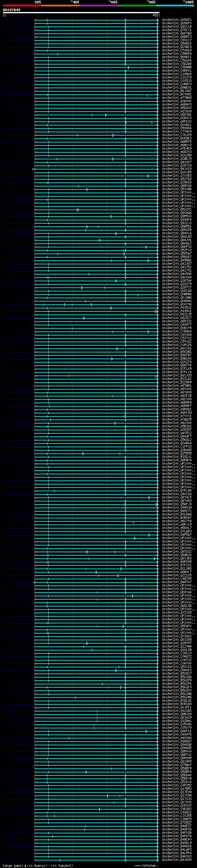197x868 pixels.
Task: Click the cyan ~100% identity legend band
Action: click(175, 6)
